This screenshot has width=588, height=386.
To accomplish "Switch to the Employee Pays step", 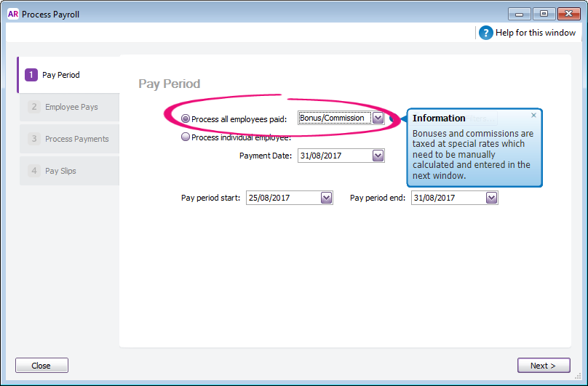I will click(x=71, y=107).
